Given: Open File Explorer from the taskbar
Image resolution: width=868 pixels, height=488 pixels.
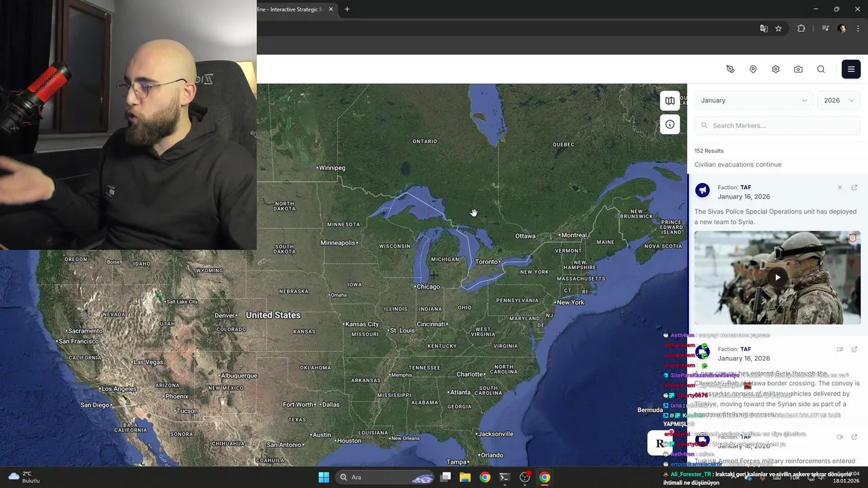Looking at the screenshot, I should click(x=465, y=477).
